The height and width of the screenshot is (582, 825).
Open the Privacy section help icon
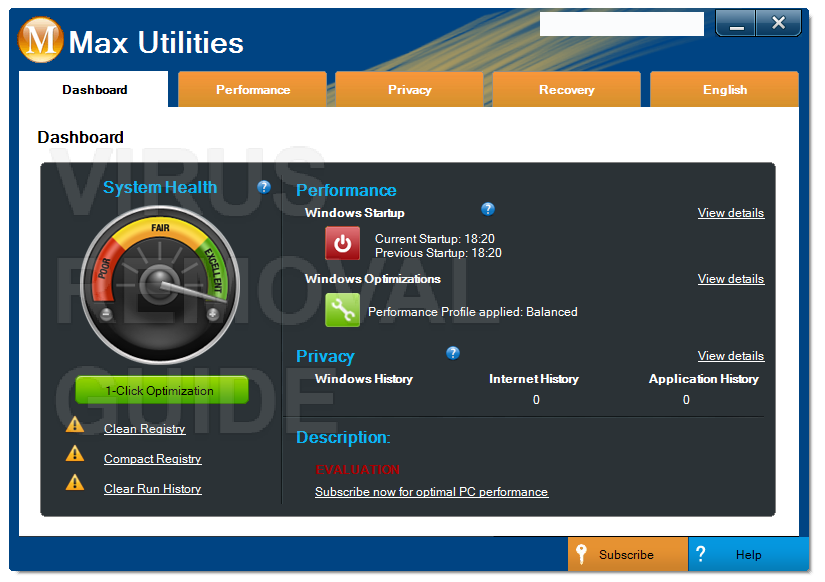coord(453,353)
